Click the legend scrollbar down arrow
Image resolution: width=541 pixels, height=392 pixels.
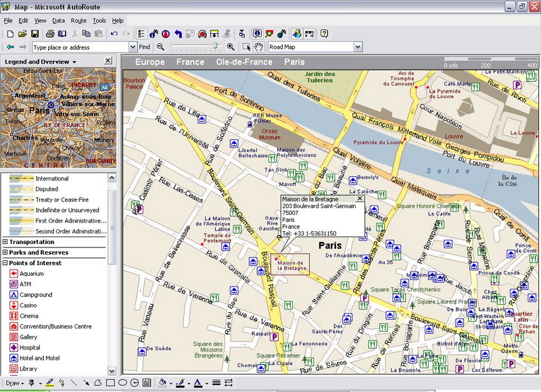(x=112, y=371)
